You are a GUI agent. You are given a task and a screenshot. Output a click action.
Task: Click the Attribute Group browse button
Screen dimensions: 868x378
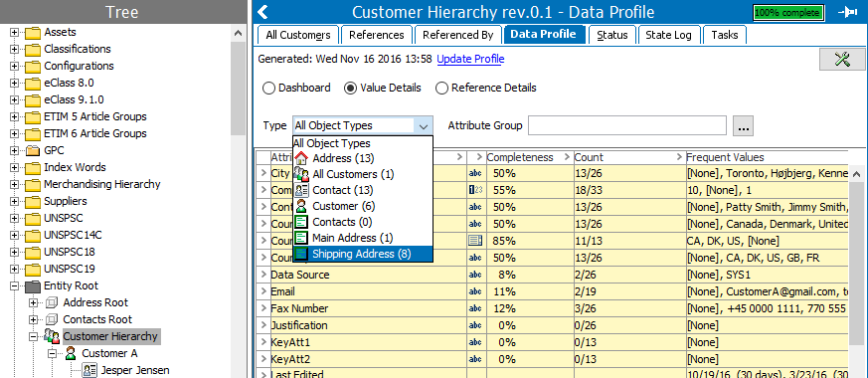pos(743,125)
